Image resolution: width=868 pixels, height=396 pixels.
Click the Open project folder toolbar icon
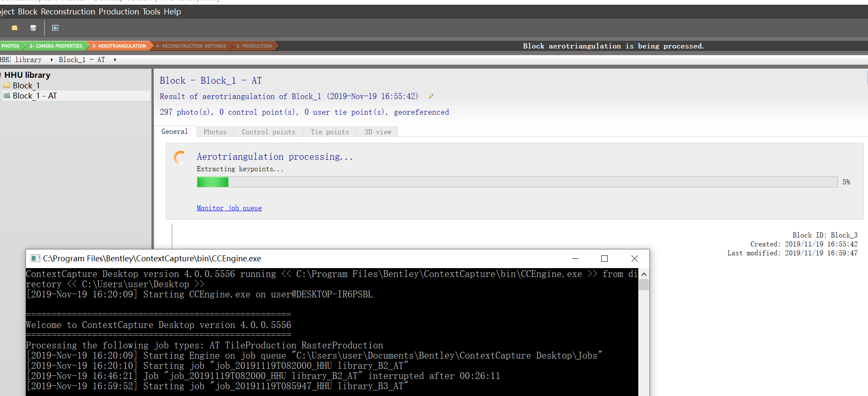[x=15, y=28]
